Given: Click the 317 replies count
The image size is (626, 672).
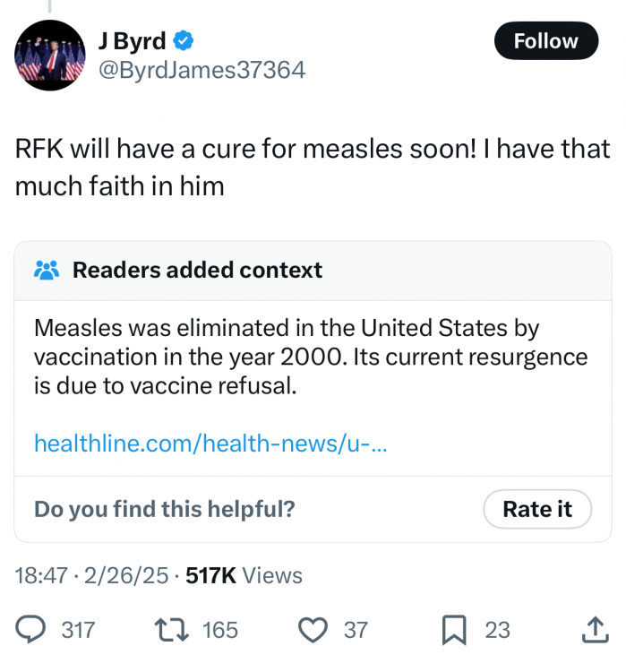Looking at the screenshot, I should [x=78, y=630].
